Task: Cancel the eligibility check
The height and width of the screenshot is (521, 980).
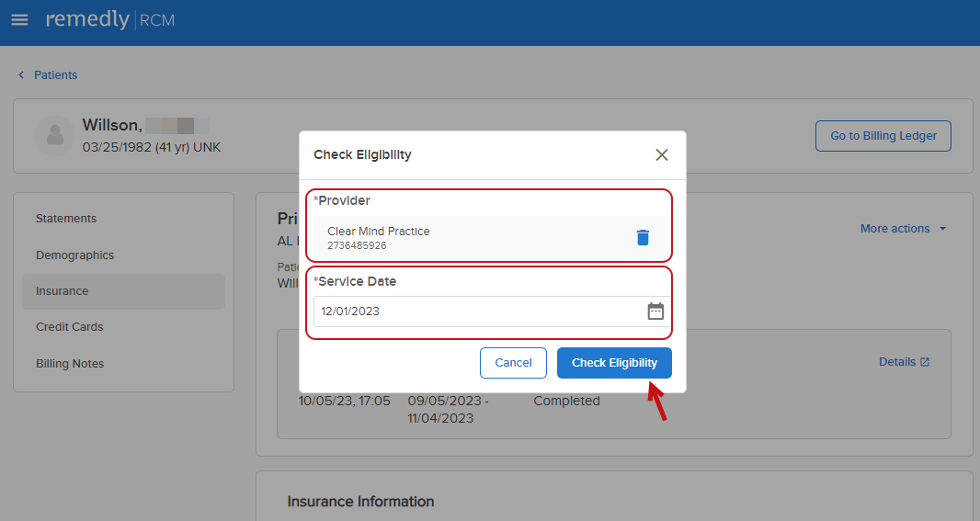Action: [513, 363]
